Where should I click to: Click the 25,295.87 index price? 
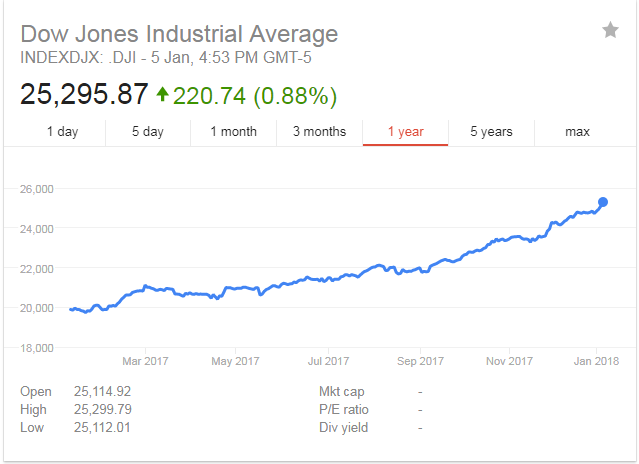pyautogui.click(x=83, y=96)
